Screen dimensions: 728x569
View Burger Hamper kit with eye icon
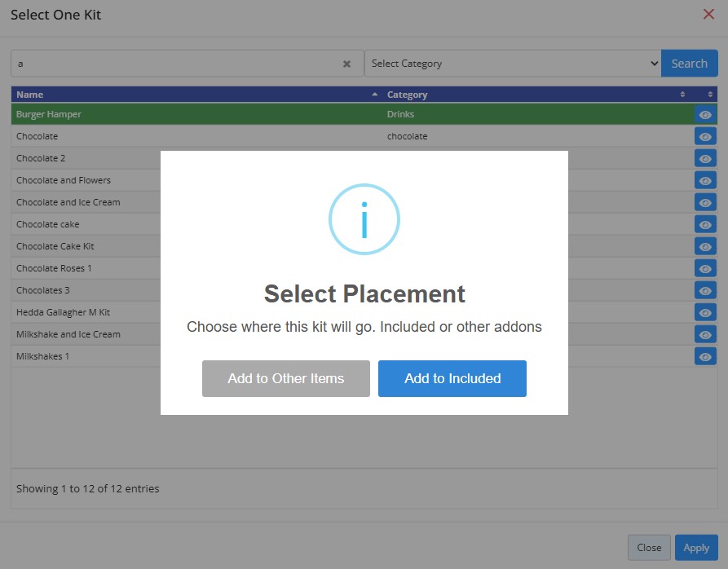click(705, 115)
